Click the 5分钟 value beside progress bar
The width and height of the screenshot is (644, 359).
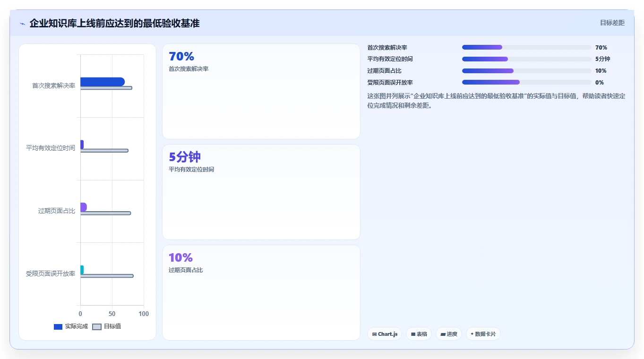tap(603, 59)
